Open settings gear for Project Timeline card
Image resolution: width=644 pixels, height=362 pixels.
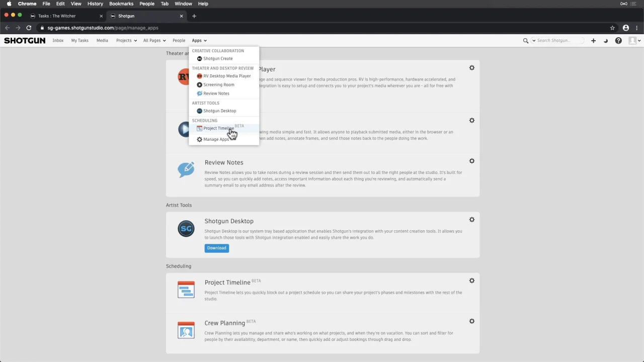coord(472,281)
